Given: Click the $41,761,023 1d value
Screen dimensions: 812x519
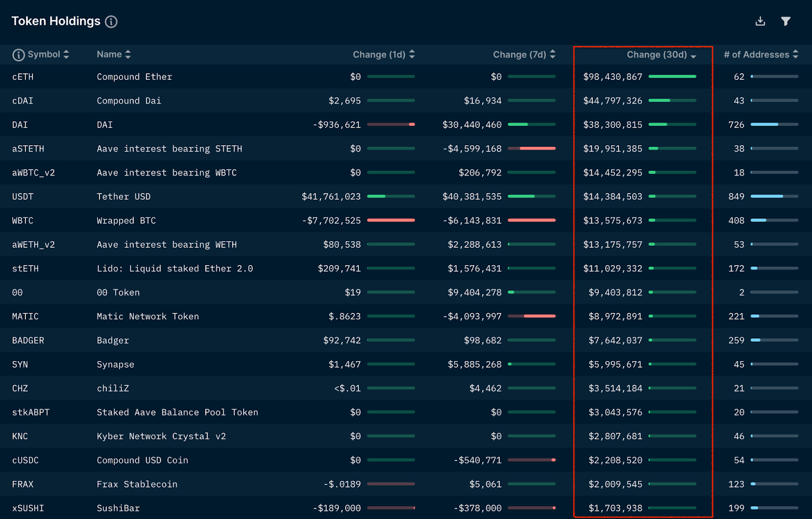Looking at the screenshot, I should tap(331, 197).
